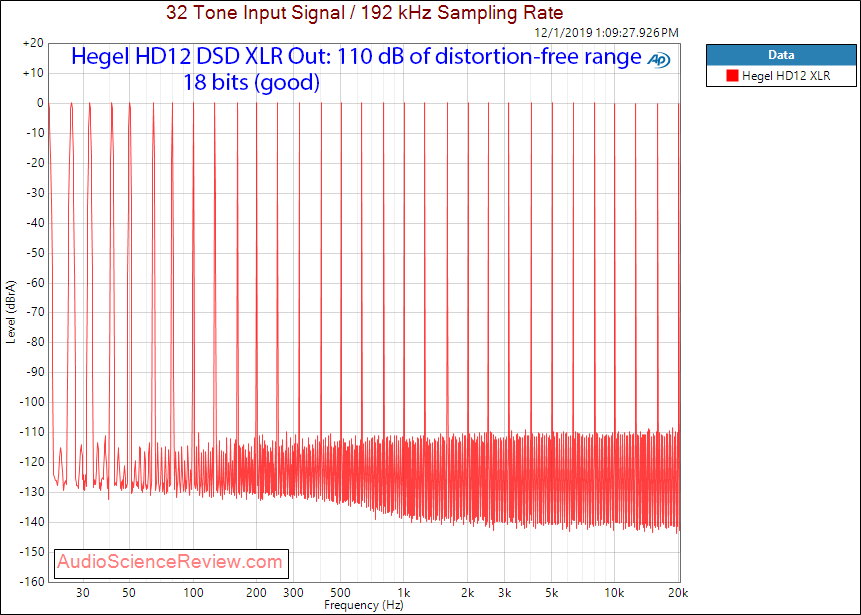Select the "0" level axis tick
861x615 pixels.
[40, 103]
